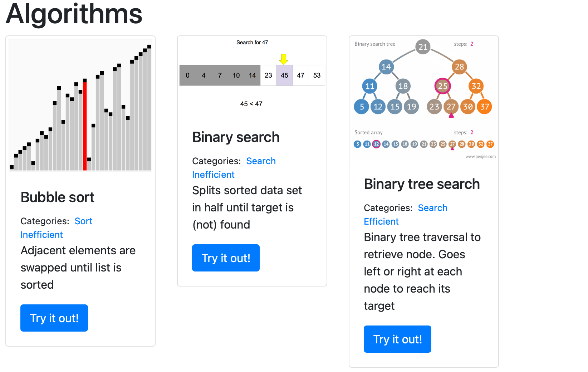Click circled 12 in the sorted array
This screenshot has width=588, height=372.
(x=376, y=144)
